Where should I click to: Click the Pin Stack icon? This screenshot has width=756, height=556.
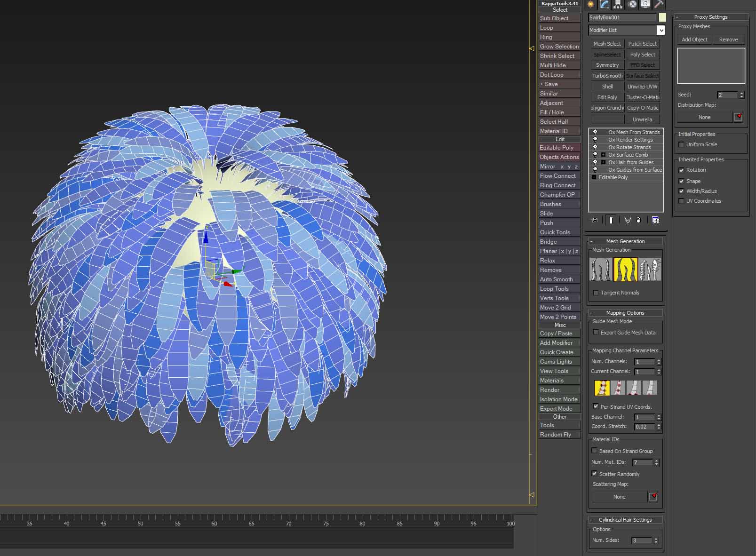click(595, 220)
